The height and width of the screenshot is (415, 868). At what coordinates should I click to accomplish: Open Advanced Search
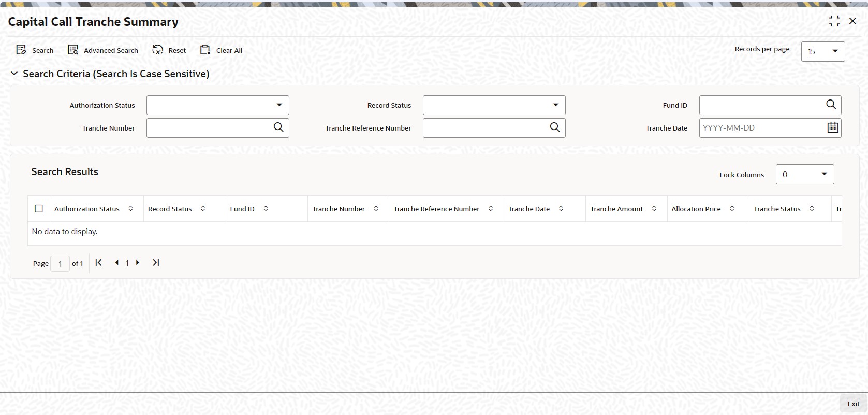tap(103, 50)
